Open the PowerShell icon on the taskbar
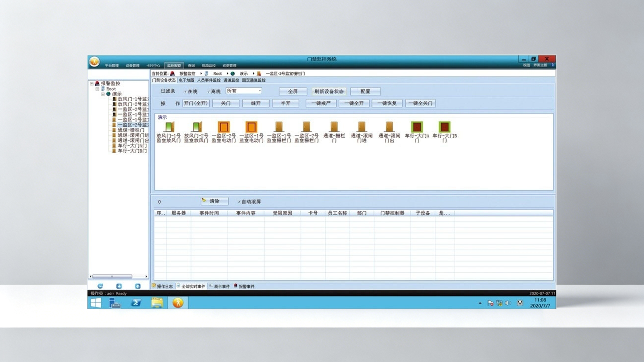Image resolution: width=644 pixels, height=362 pixels. click(x=136, y=303)
